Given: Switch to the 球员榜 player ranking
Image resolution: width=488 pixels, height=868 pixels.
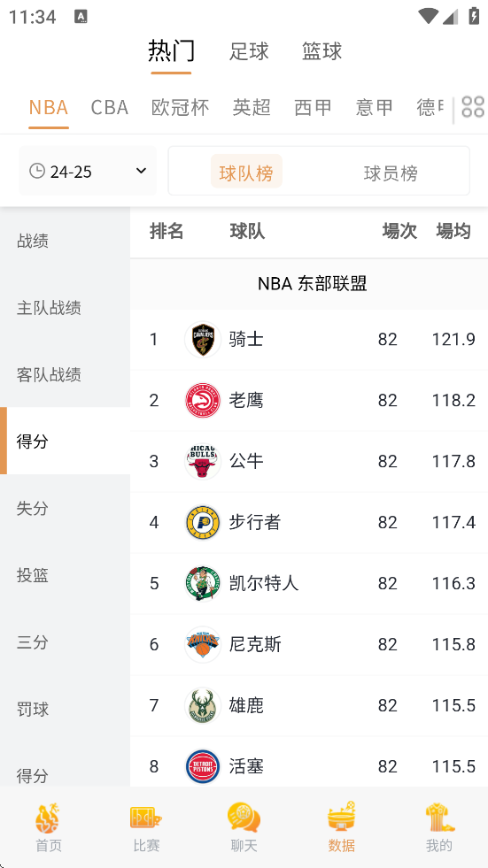Looking at the screenshot, I should [391, 173].
